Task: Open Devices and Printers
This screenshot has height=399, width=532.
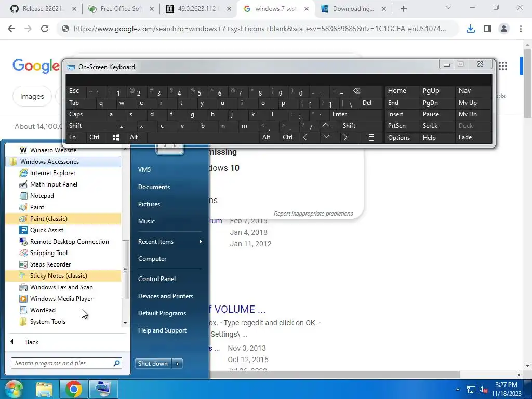Action: pos(166,296)
